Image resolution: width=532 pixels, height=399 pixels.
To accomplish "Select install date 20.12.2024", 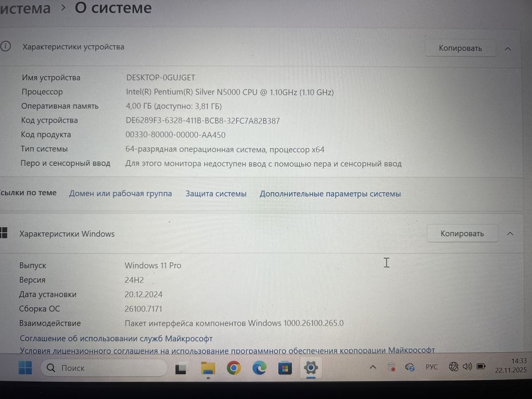I will [x=143, y=295].
